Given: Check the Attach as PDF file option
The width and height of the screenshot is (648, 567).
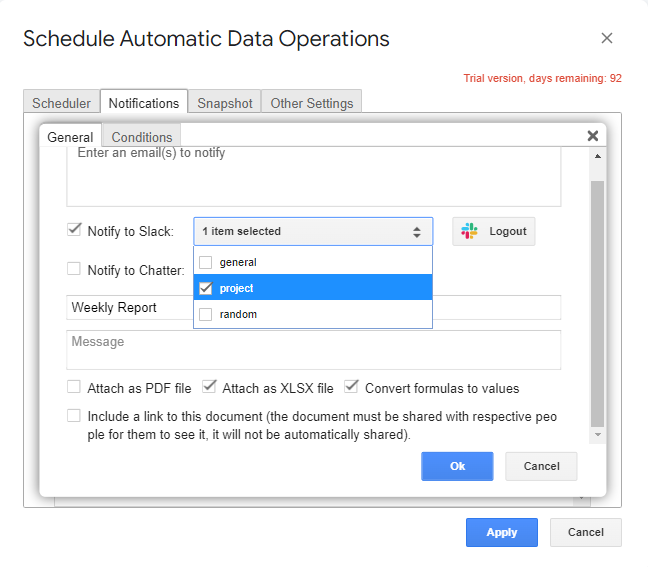Looking at the screenshot, I should pos(74,387).
